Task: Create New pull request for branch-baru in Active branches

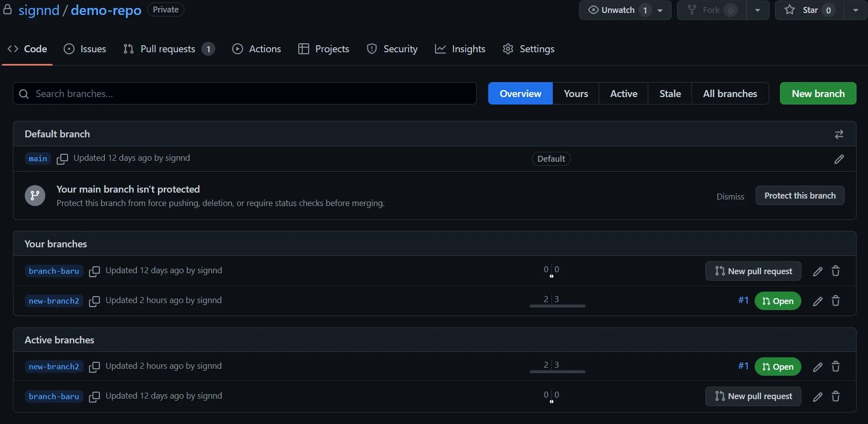Action: pos(753,397)
